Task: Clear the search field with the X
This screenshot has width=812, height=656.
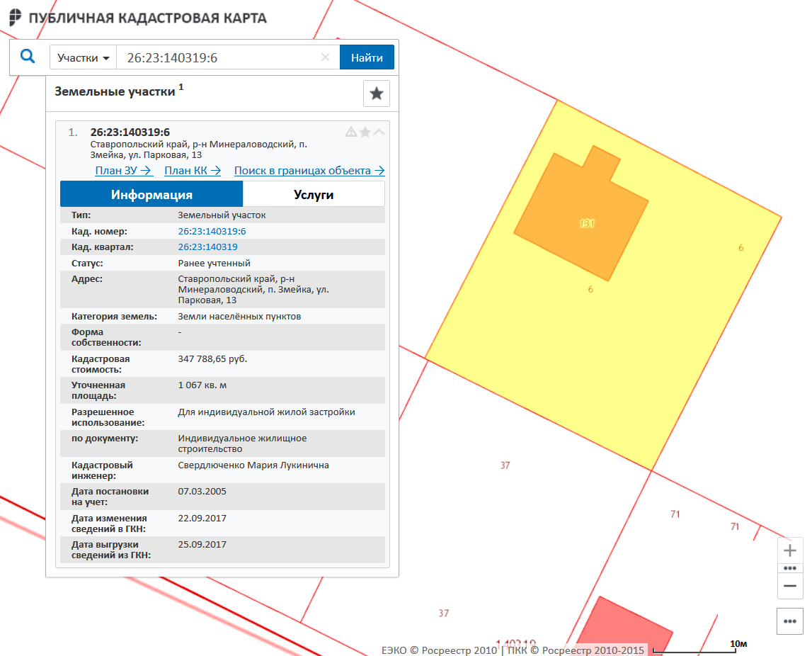Action: (326, 58)
